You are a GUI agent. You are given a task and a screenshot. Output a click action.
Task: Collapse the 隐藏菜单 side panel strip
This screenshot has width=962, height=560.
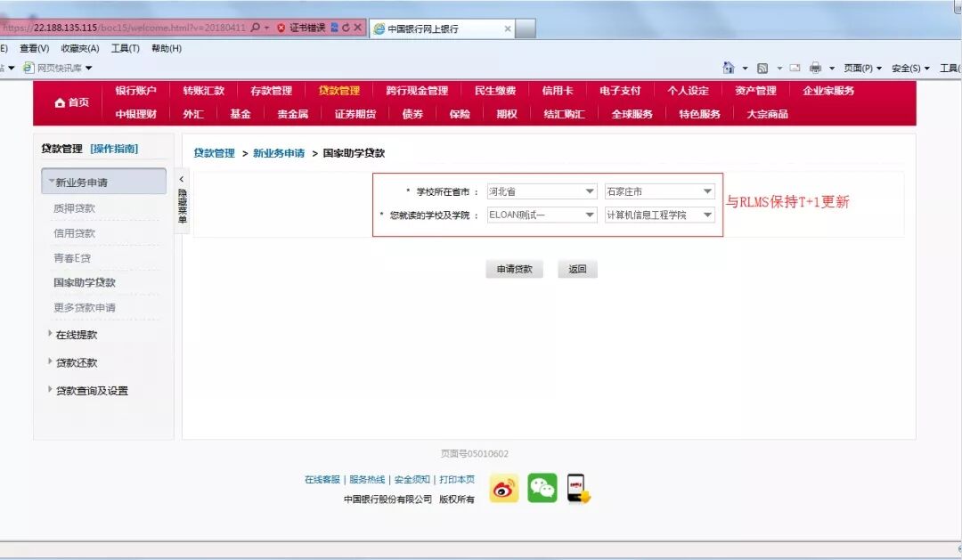[x=181, y=200]
